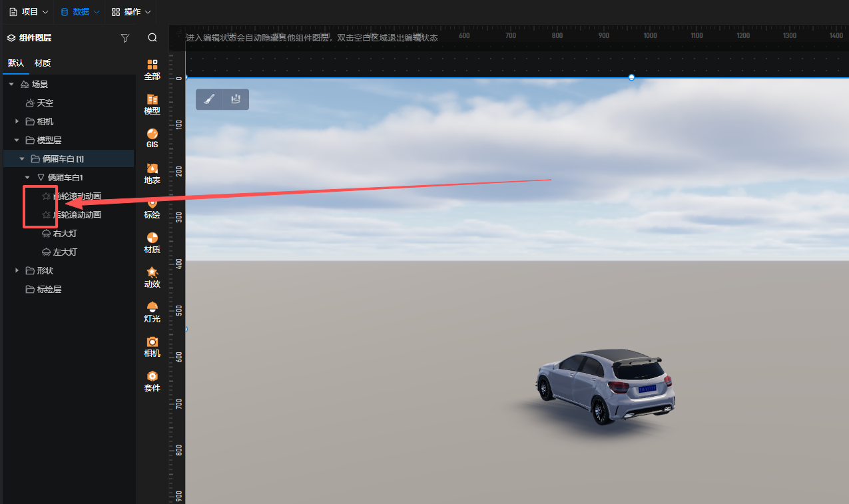The width and height of the screenshot is (849, 504).
Task: Open the 项目 dropdown menu
Action: coord(29,12)
